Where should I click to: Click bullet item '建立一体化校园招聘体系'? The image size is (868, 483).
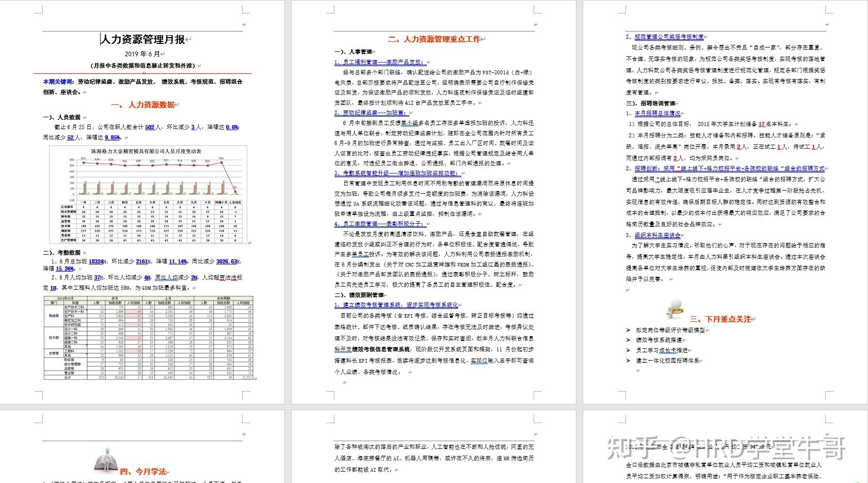667,361
